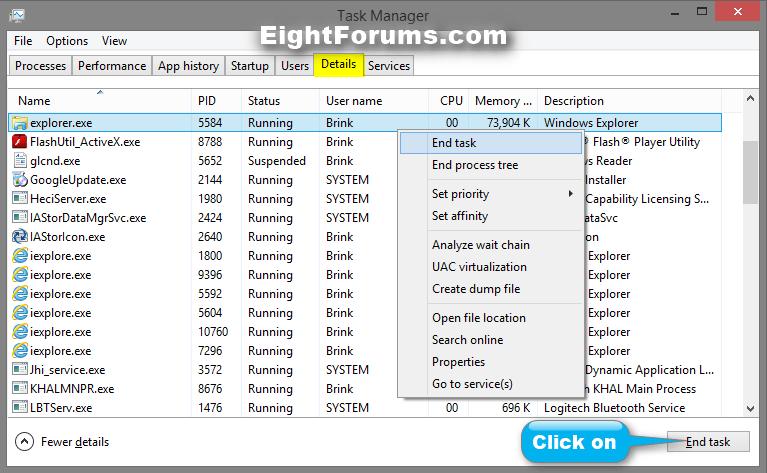Click the scrollbar up arrow
Viewport: 767px width, 473px height.
pos(750,99)
